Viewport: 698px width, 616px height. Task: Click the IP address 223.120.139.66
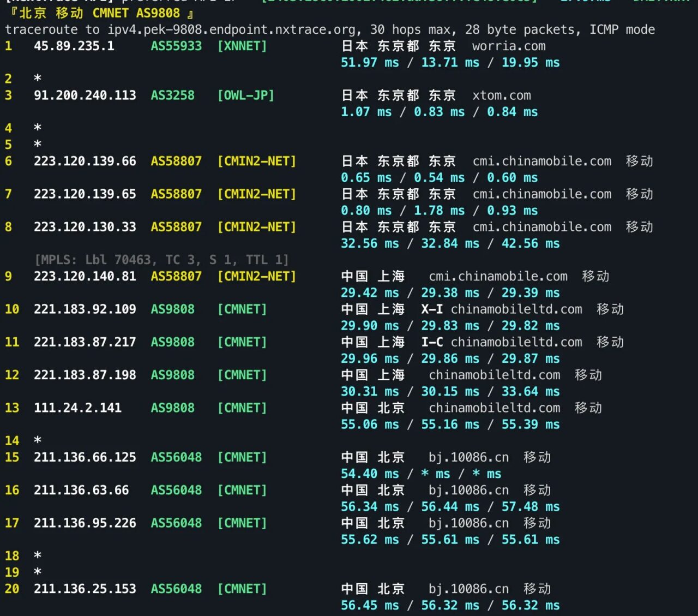[85, 162]
